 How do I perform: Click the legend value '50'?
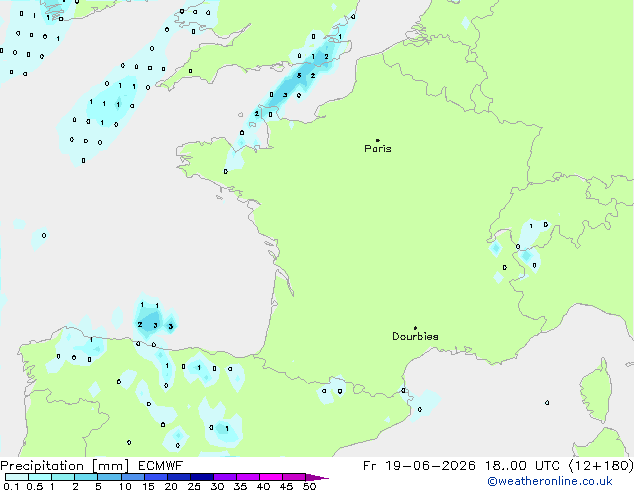click(x=309, y=486)
